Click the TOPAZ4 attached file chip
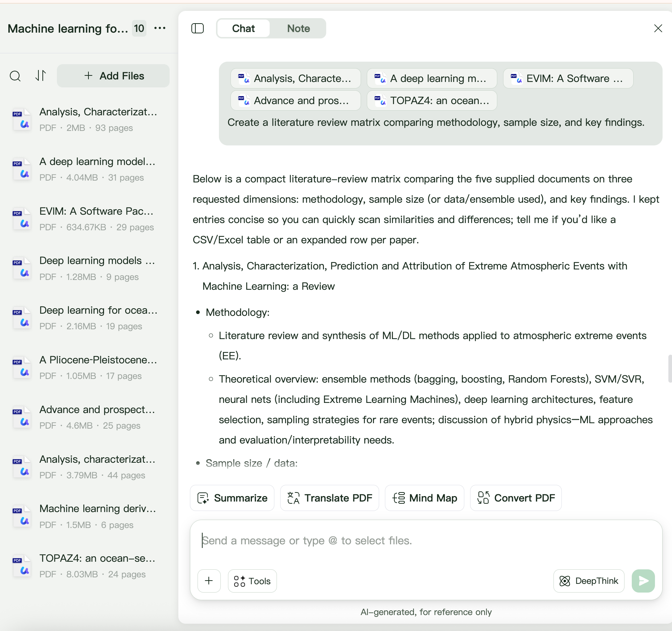 coord(432,100)
